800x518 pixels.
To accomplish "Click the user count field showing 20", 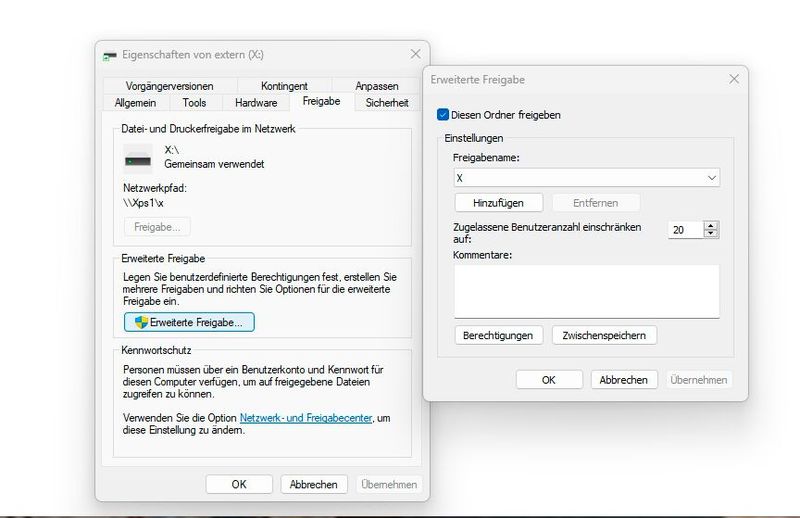I will coord(685,230).
